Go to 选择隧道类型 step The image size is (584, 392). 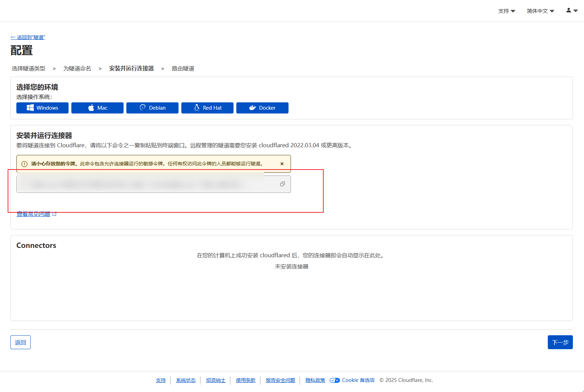[29, 69]
